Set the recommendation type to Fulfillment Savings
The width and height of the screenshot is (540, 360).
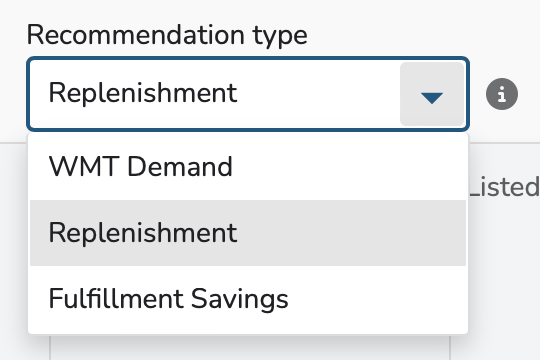coord(248,299)
